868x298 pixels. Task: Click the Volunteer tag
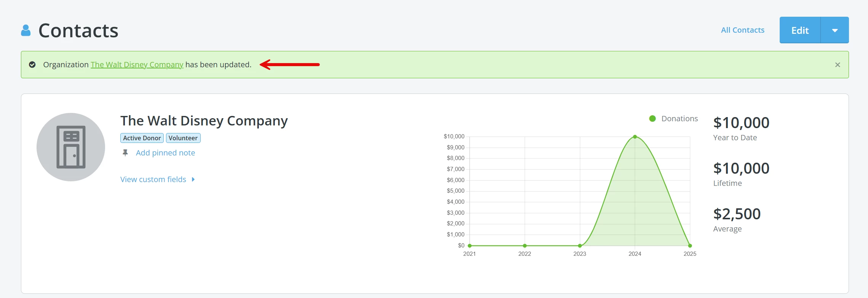point(183,138)
